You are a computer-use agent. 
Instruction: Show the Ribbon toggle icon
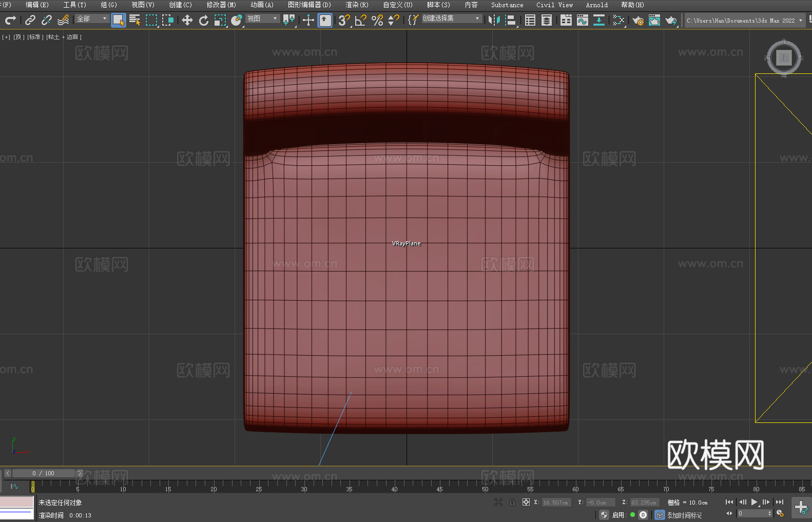pos(566,20)
